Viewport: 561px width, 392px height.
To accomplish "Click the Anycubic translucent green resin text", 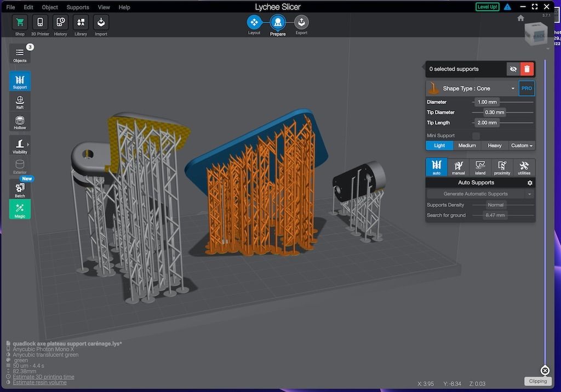I will [x=45, y=355].
